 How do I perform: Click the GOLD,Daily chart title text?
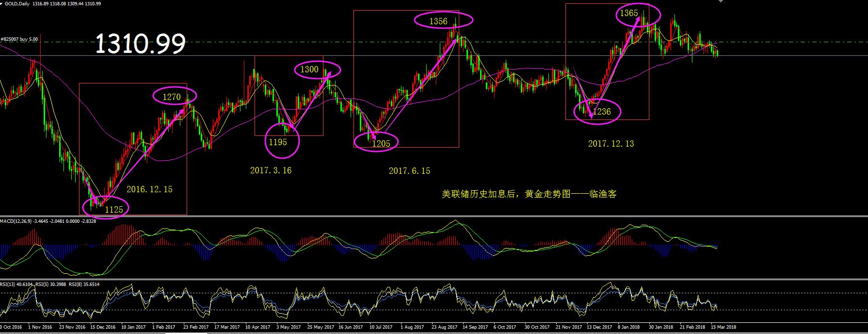[x=16, y=4]
